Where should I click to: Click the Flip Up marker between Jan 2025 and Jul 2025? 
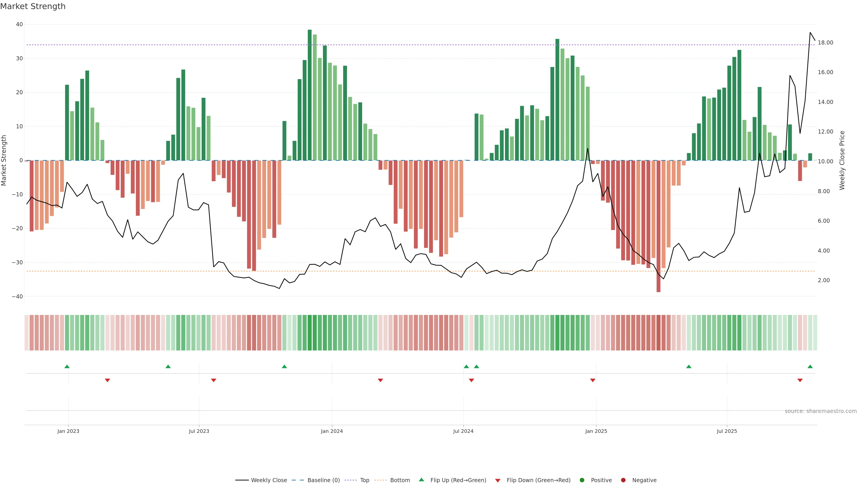[689, 366]
